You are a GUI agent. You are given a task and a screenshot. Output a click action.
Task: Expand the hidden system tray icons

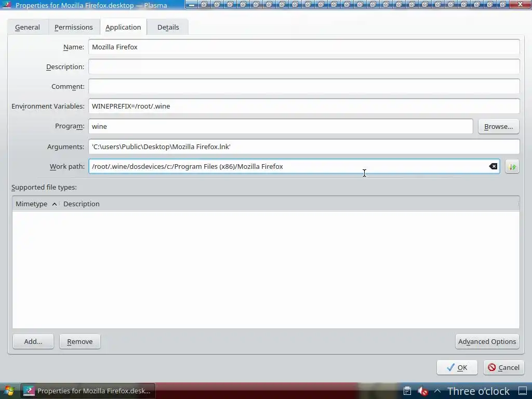437,391
